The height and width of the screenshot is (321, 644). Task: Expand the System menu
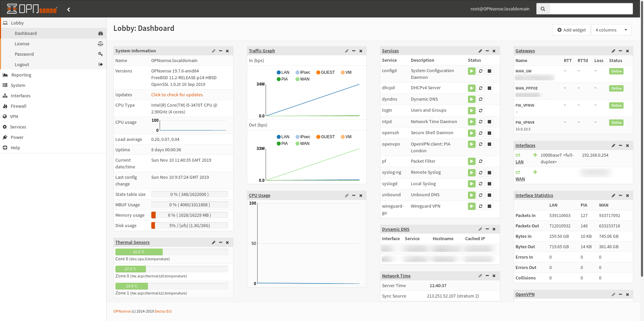point(53,86)
